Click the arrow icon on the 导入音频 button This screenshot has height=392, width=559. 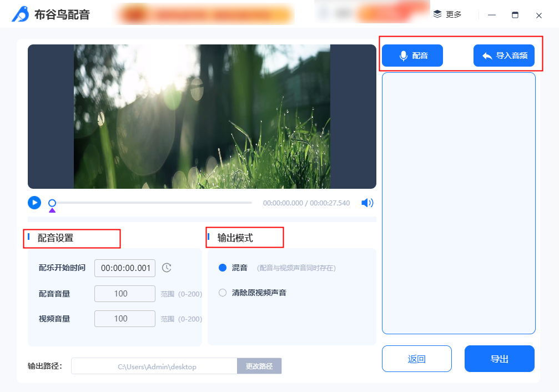point(486,55)
